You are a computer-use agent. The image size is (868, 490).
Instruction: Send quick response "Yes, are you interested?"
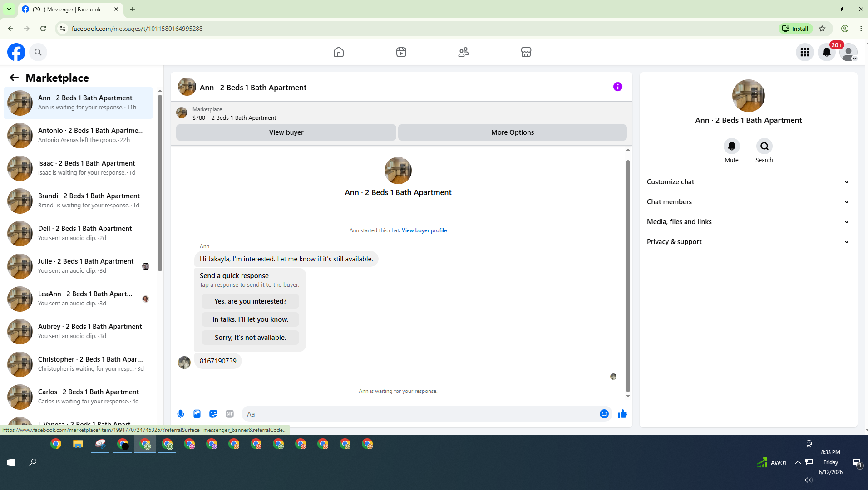pos(251,301)
